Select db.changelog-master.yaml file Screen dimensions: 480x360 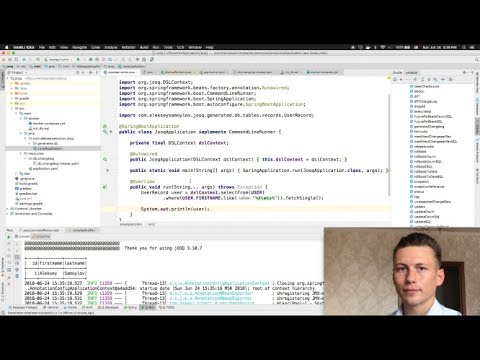click(56, 163)
